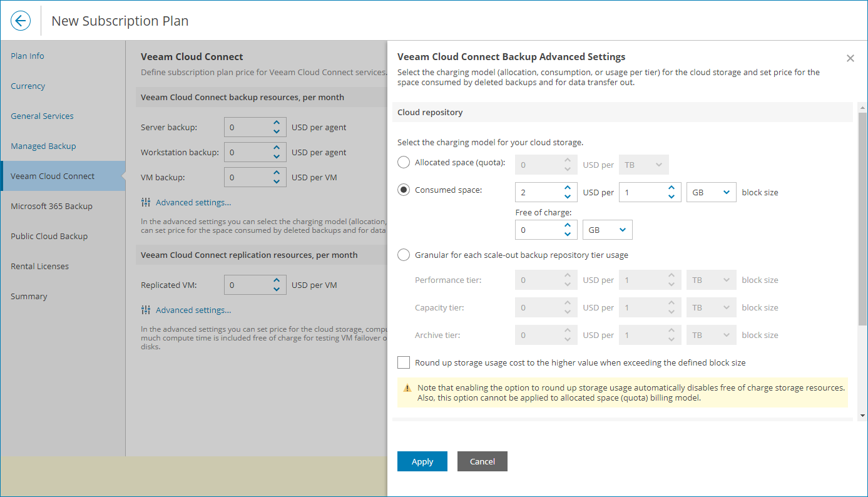868x497 pixels.
Task: Click the back arrow beside New Subscription Plan
Action: [x=20, y=20]
